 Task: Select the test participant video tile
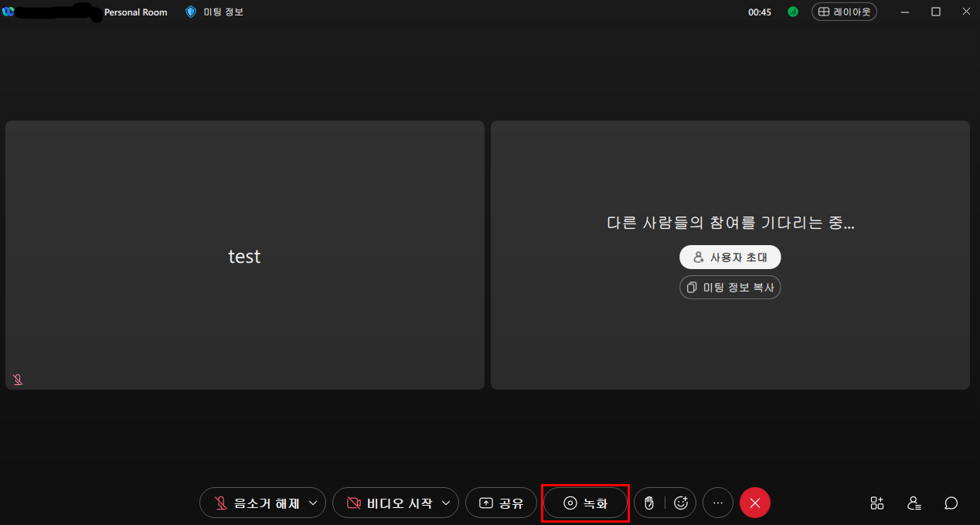245,255
